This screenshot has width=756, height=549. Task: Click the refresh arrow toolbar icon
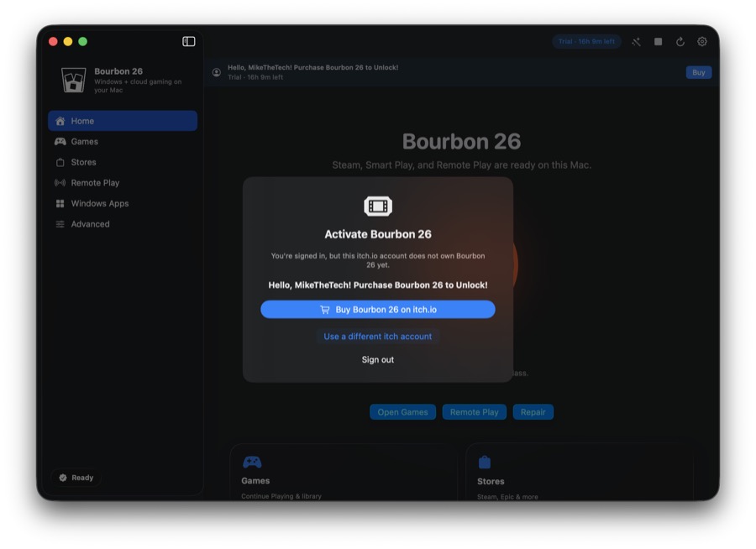[x=680, y=42]
